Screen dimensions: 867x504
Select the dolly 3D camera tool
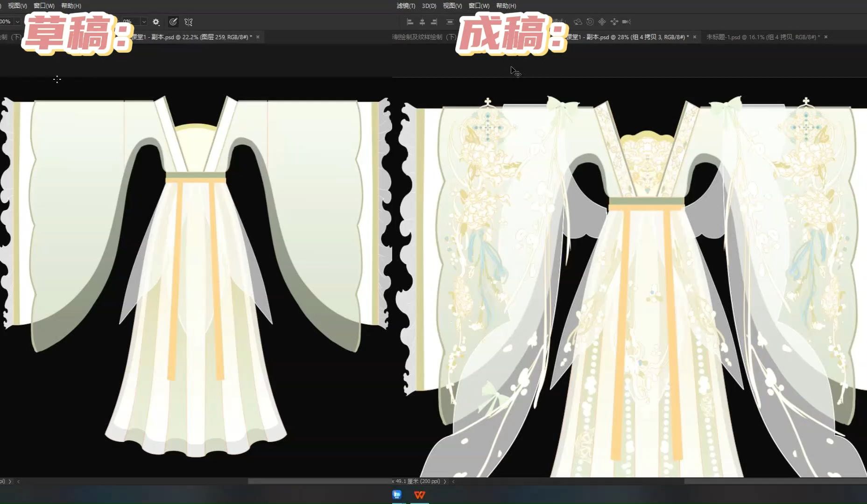click(614, 21)
